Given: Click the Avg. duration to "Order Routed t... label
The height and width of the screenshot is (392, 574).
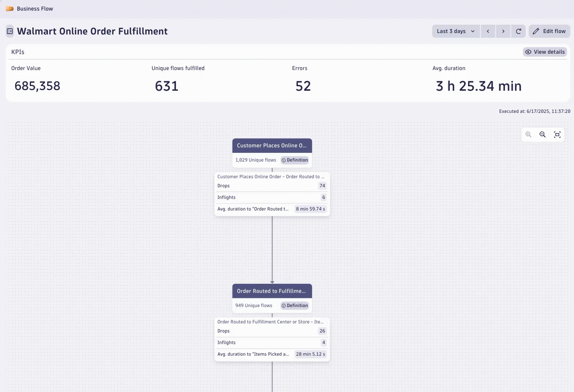Looking at the screenshot, I should click(x=253, y=209).
